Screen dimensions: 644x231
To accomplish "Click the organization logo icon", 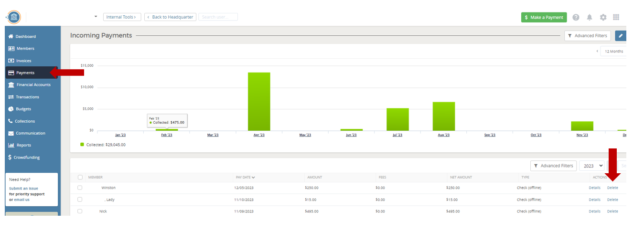I will 14,17.
